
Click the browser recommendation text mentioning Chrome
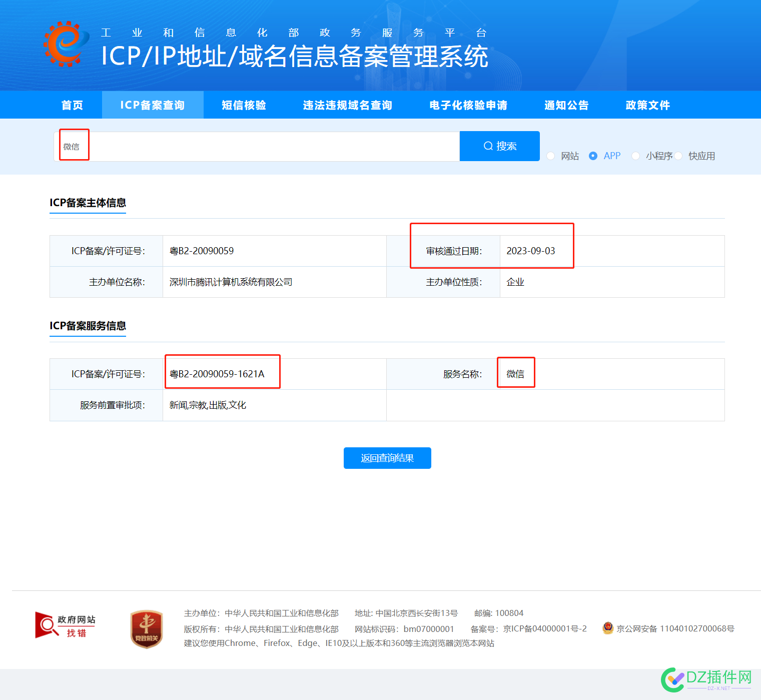click(x=339, y=643)
